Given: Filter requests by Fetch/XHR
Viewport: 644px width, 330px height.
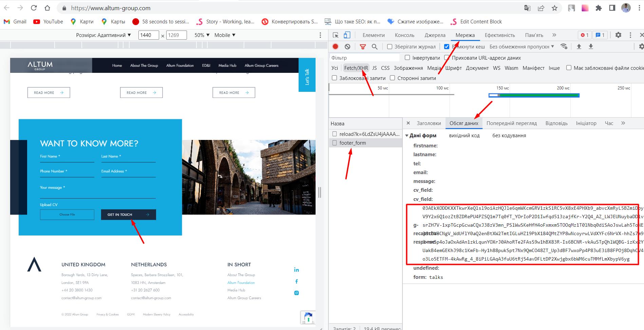Looking at the screenshot, I should 356,68.
